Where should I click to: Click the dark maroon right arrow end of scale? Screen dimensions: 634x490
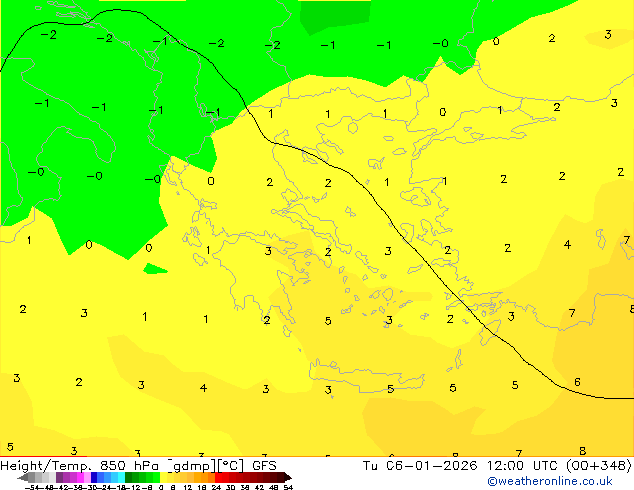tap(288, 477)
